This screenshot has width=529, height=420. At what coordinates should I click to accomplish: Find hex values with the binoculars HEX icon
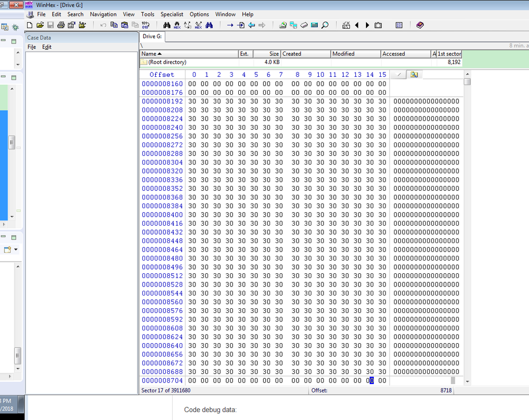177,25
